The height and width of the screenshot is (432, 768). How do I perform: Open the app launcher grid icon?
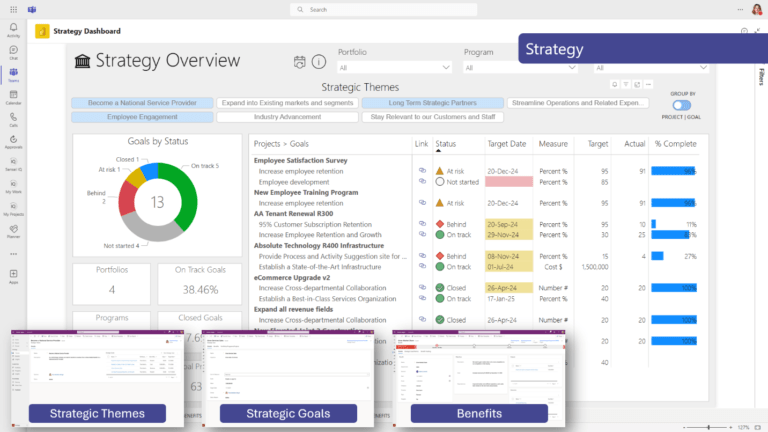(x=13, y=9)
